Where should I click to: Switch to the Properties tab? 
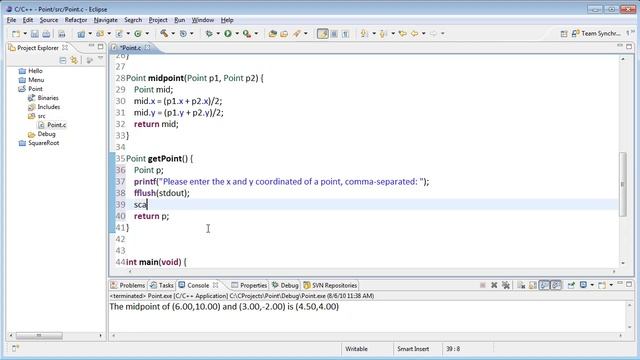[249, 285]
